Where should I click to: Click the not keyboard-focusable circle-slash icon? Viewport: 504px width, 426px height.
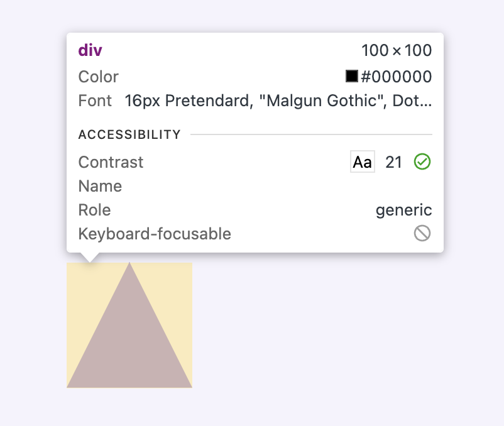point(422,233)
